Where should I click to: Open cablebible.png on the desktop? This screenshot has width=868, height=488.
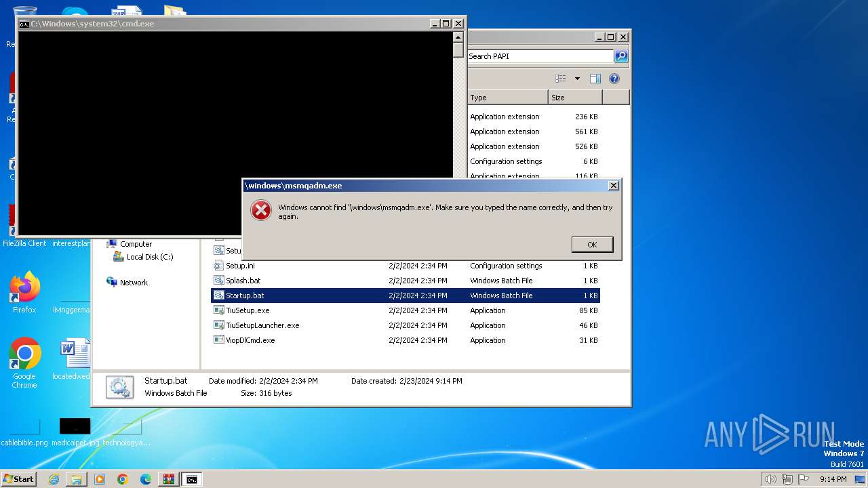tap(24, 432)
